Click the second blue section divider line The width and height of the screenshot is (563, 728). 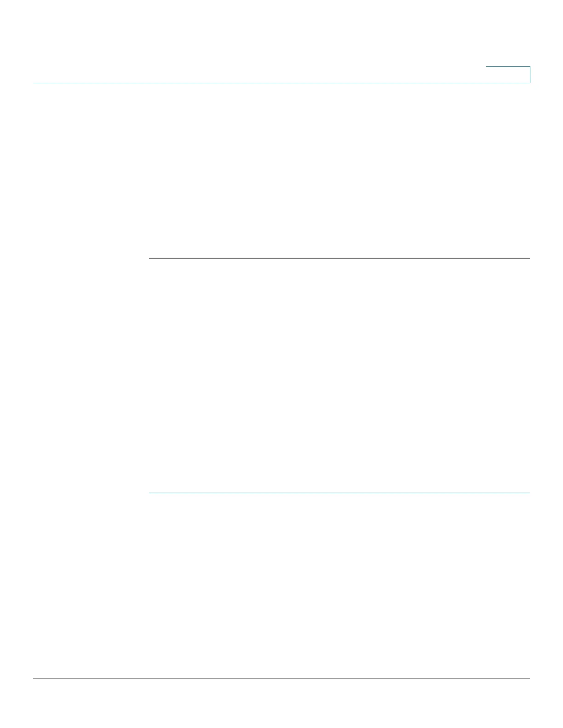click(339, 493)
